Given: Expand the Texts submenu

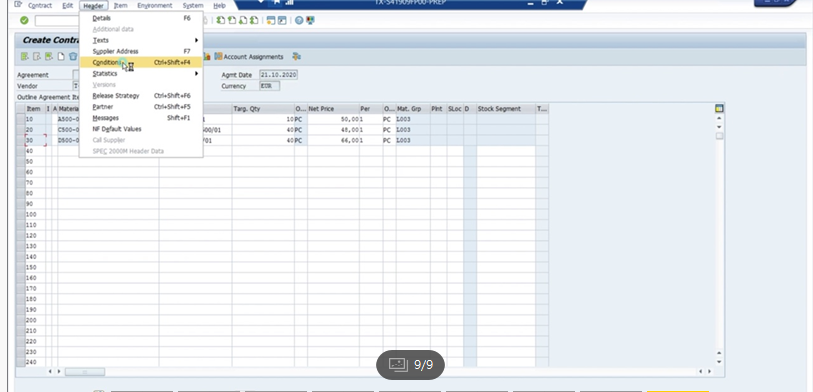Looking at the screenshot, I should click(x=141, y=40).
